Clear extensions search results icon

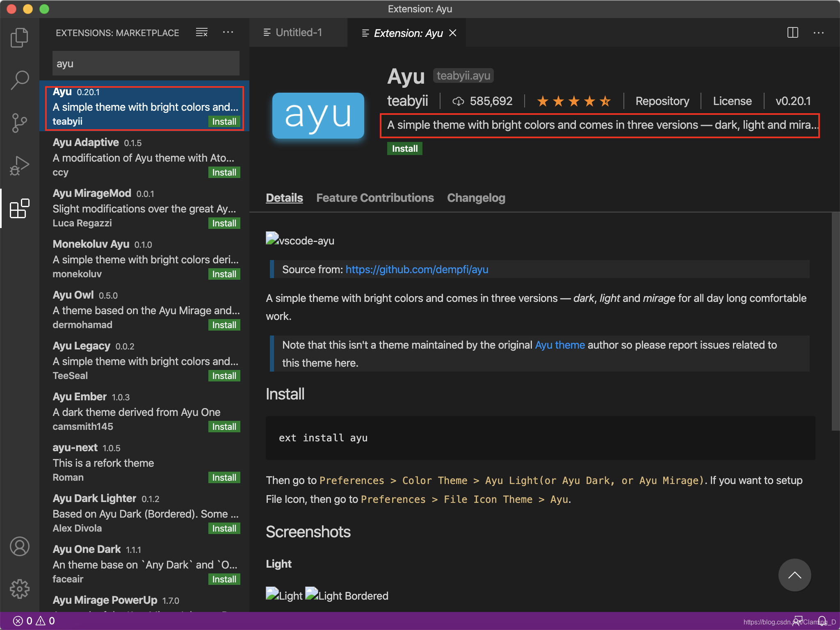click(201, 32)
